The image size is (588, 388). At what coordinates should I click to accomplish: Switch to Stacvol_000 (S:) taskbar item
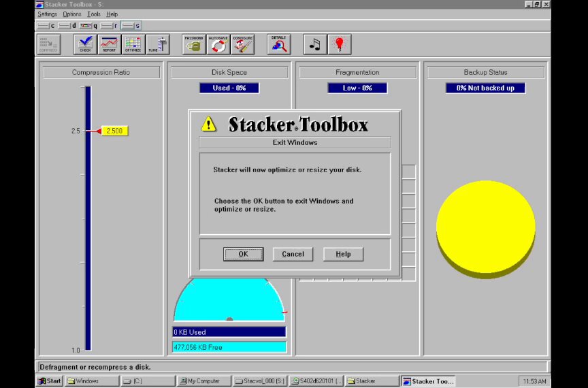click(259, 381)
